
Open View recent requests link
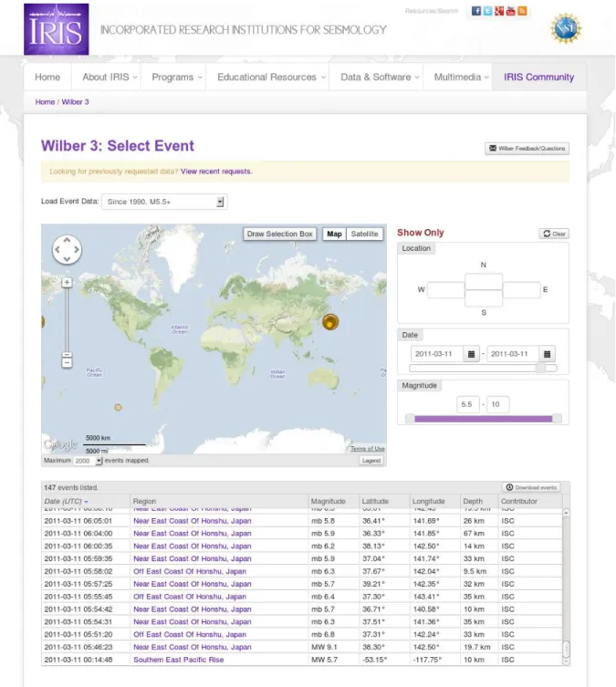(216, 172)
